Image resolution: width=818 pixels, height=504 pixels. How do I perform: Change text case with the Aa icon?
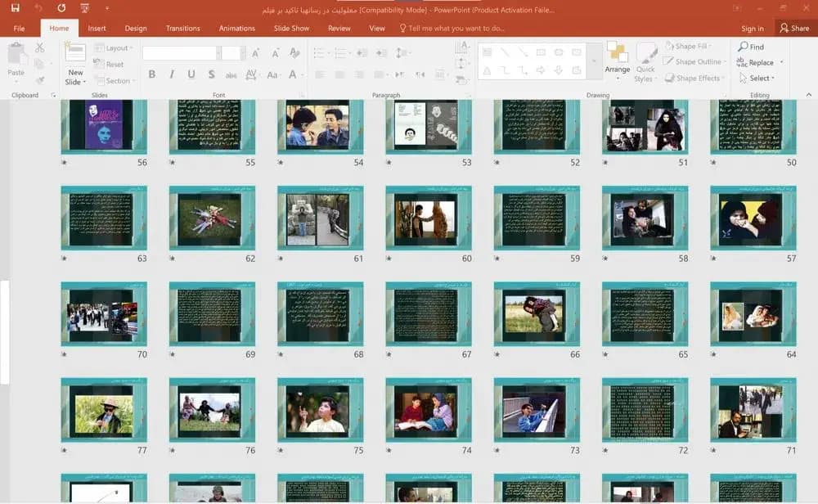pos(272,74)
